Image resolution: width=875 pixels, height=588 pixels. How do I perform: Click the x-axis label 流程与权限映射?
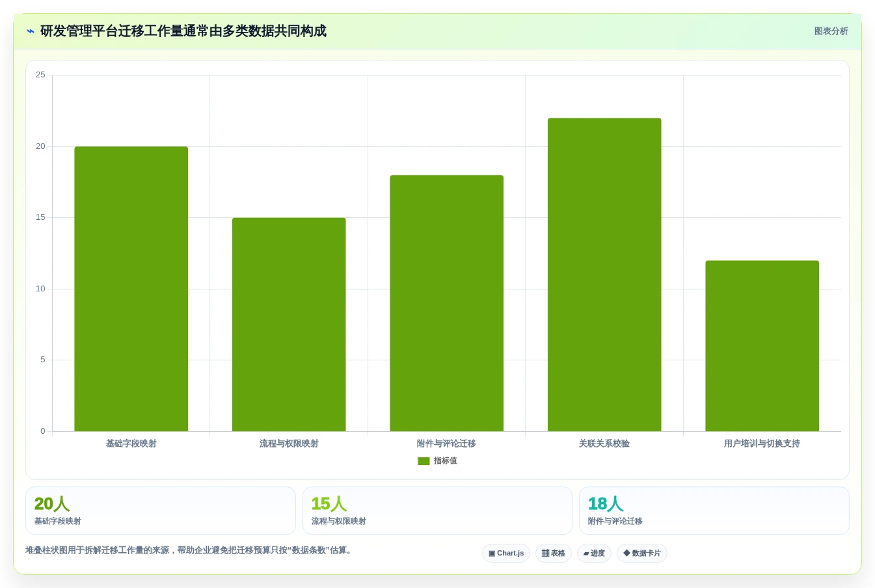coord(289,444)
